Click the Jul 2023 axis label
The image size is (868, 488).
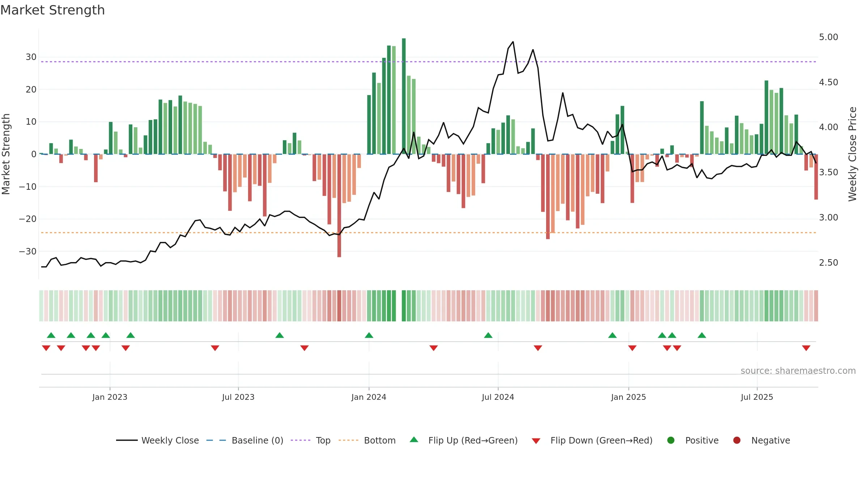click(238, 397)
